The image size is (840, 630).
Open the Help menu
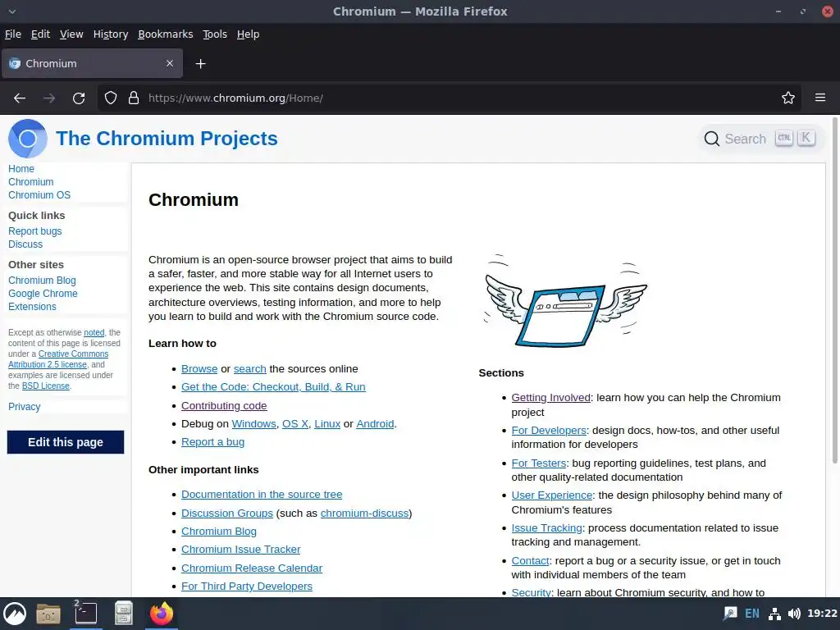[x=248, y=34]
